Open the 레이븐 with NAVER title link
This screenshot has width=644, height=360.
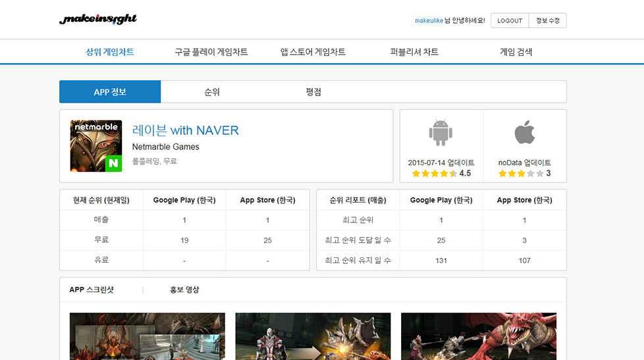pos(185,130)
